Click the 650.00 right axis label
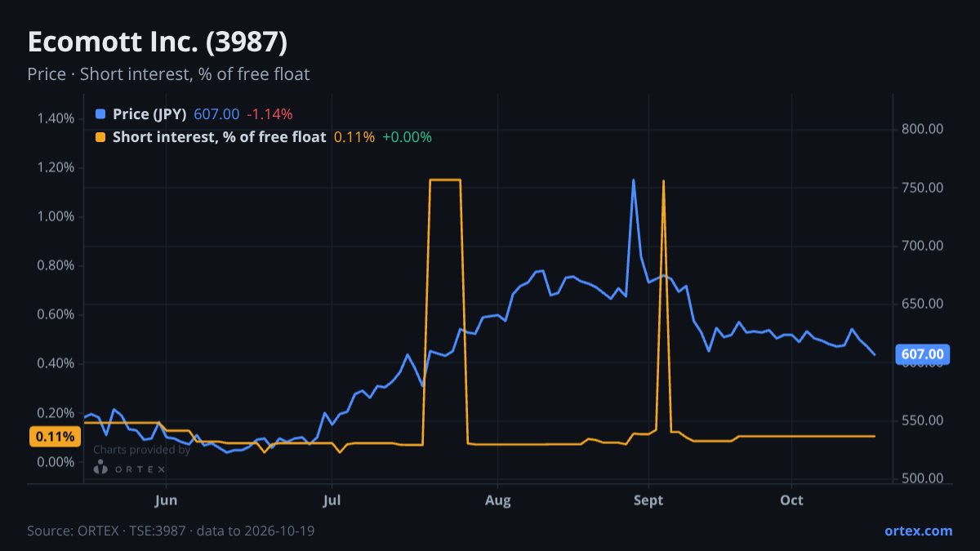 (923, 304)
